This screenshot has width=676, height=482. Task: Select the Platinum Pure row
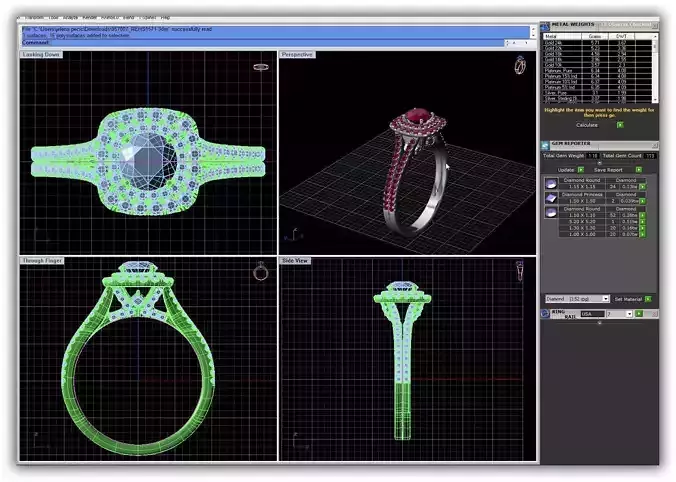(x=598, y=71)
